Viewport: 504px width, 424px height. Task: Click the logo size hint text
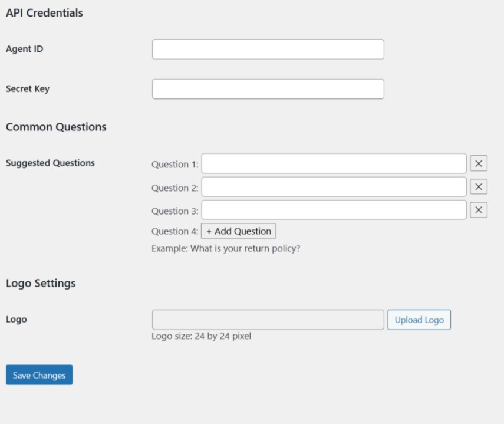201,336
